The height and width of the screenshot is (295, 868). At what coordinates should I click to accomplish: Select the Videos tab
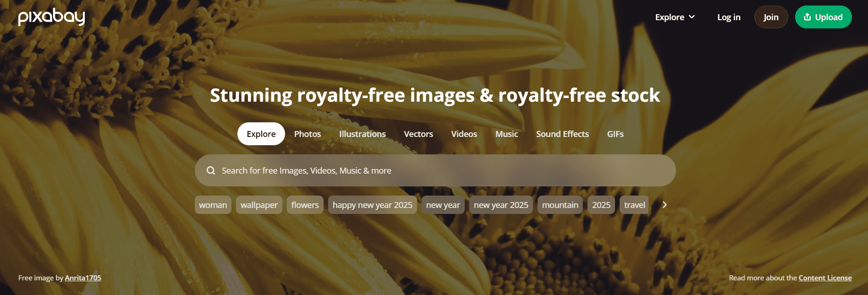(x=464, y=134)
